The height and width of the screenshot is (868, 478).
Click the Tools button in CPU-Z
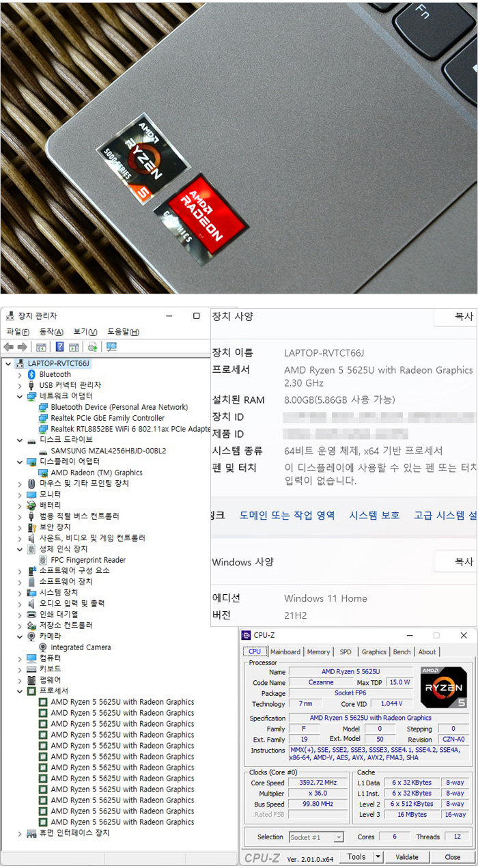coord(356,856)
